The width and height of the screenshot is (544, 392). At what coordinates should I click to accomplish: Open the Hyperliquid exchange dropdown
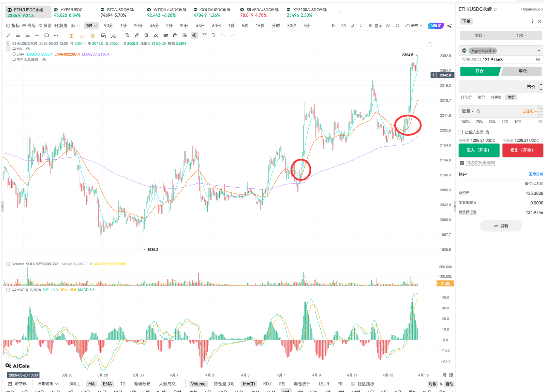click(x=538, y=51)
